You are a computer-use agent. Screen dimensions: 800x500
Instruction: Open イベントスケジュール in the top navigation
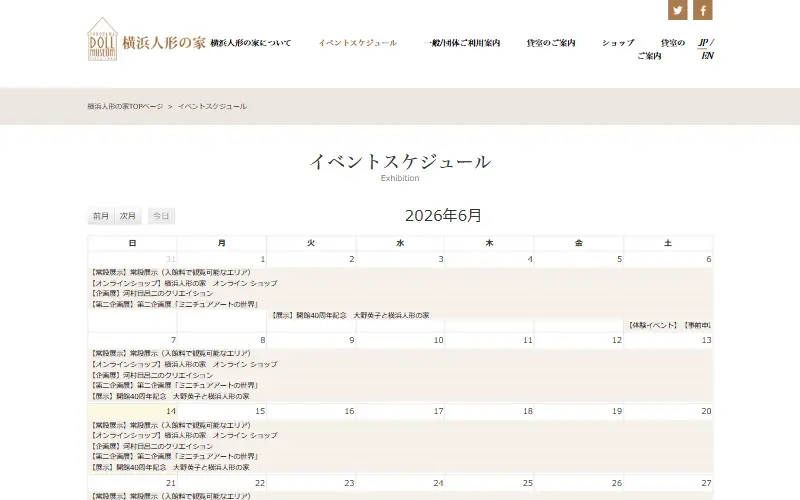(358, 43)
